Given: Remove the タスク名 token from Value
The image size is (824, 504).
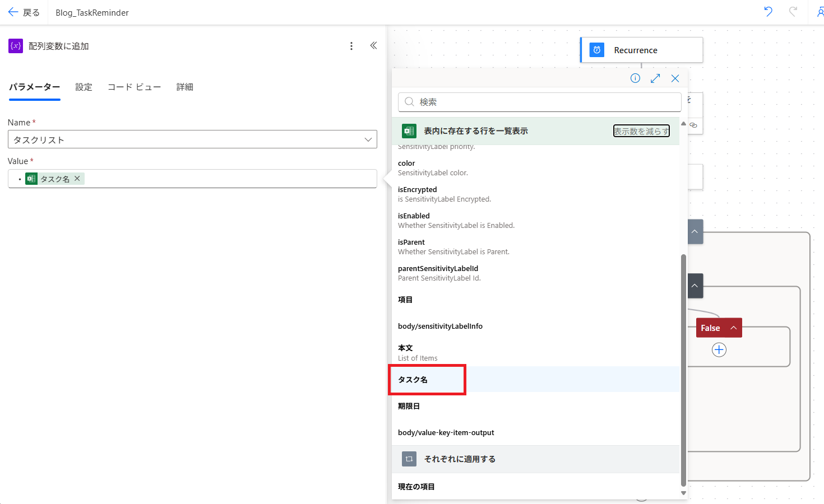Looking at the screenshot, I should click(x=77, y=179).
